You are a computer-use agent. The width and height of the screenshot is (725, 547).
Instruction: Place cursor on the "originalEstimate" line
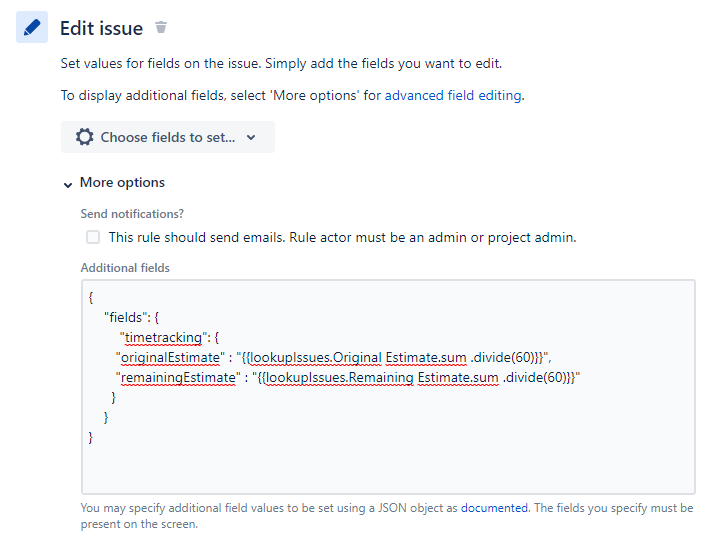[x=333, y=357]
